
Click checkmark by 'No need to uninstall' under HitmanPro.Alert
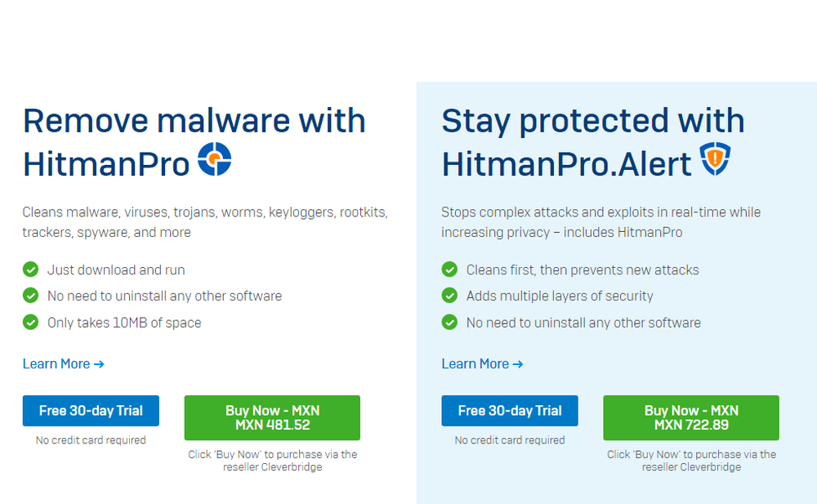449,322
